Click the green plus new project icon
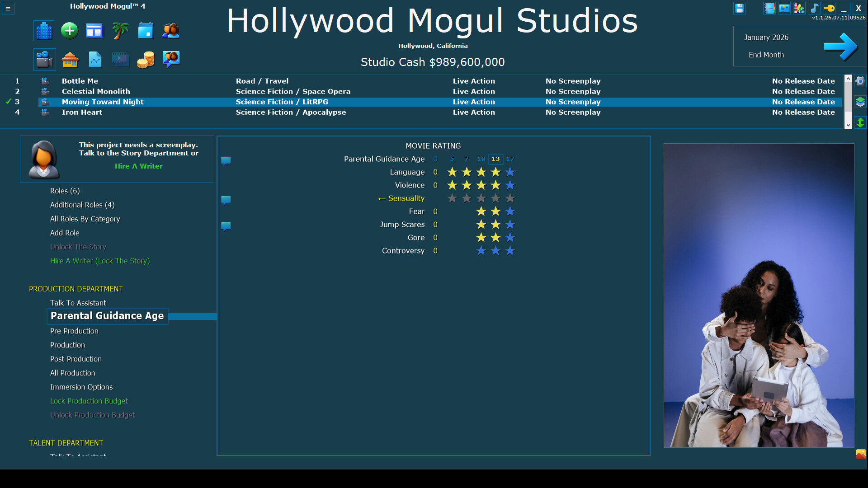 [x=69, y=31]
